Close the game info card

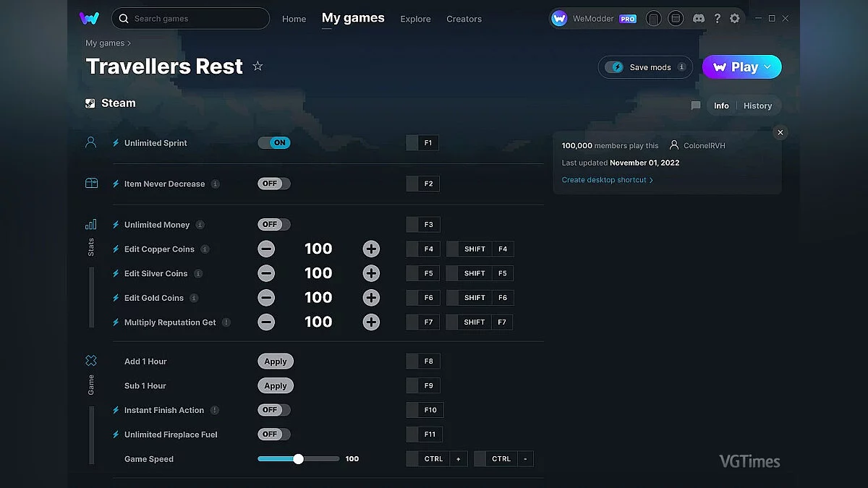coord(780,132)
